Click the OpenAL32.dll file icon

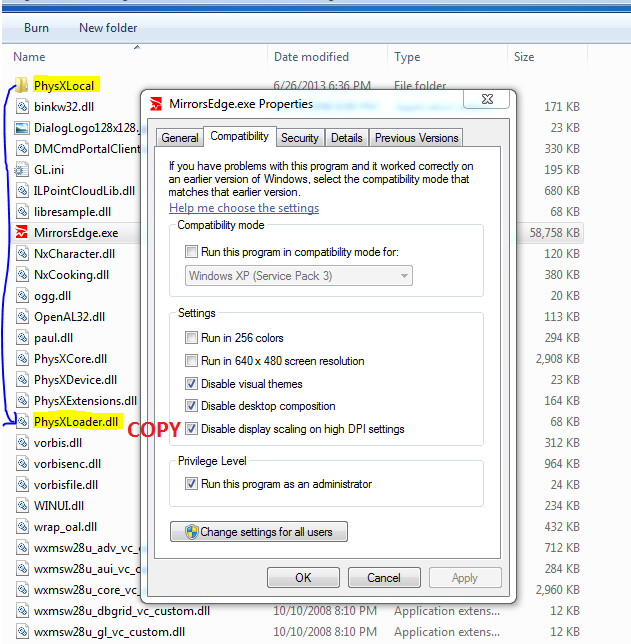click(22, 316)
